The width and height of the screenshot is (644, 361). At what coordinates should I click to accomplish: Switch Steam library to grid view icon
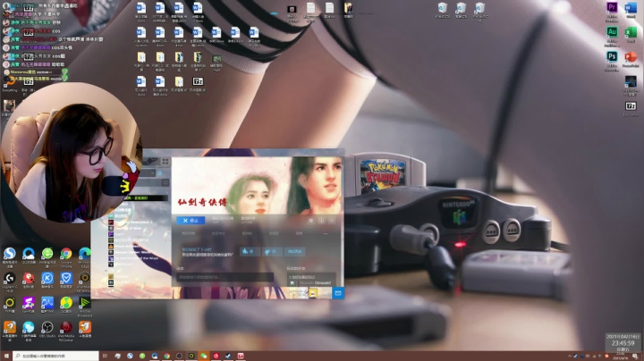click(x=165, y=162)
